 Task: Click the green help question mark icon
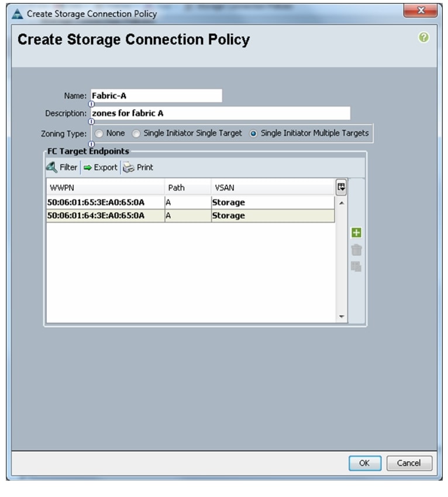(424, 38)
